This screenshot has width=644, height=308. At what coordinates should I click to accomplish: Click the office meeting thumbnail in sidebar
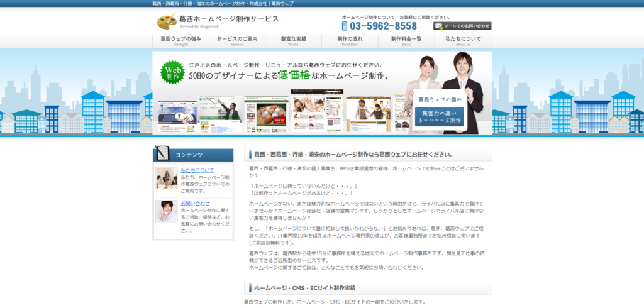(167, 178)
